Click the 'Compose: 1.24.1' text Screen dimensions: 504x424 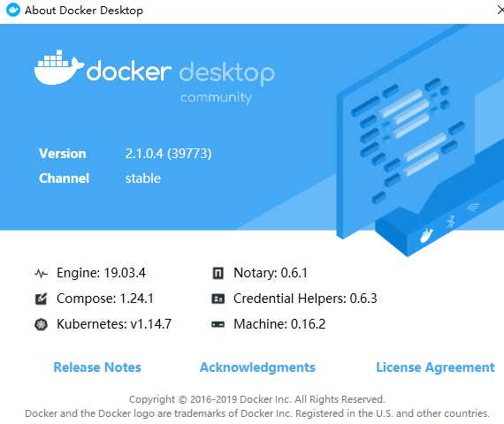click(105, 299)
